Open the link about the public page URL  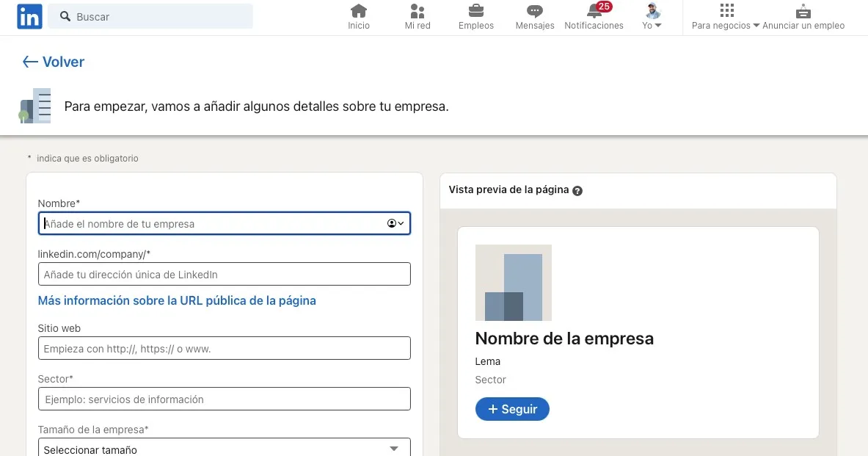(177, 300)
